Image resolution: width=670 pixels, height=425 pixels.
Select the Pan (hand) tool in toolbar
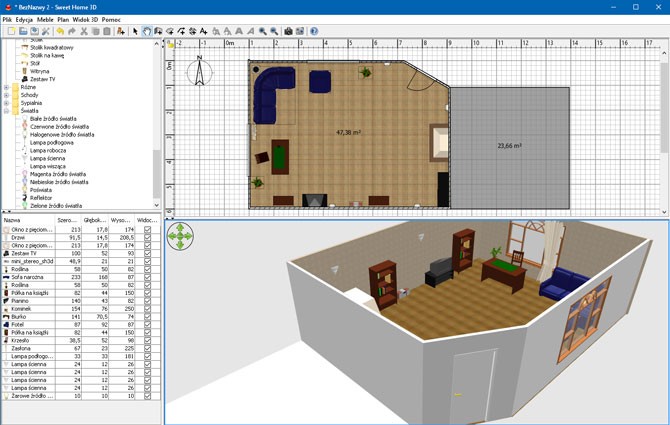click(147, 31)
